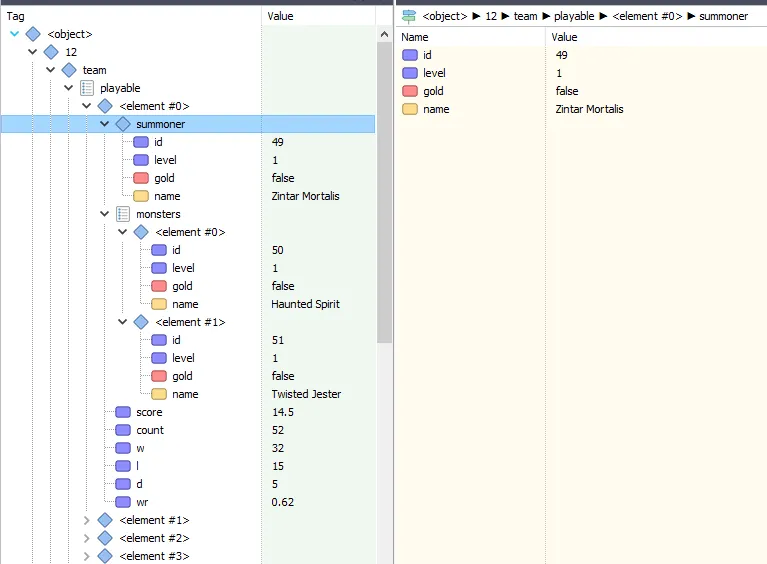Image resolution: width=767 pixels, height=564 pixels.
Task: Click the summoner object diamond icon
Action: pos(123,124)
